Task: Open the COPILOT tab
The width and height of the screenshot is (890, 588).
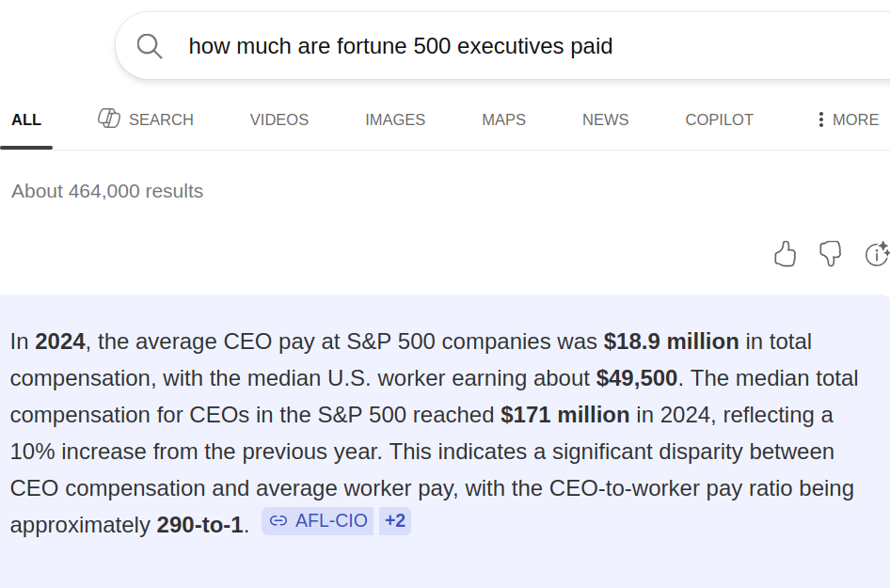Action: [x=719, y=119]
